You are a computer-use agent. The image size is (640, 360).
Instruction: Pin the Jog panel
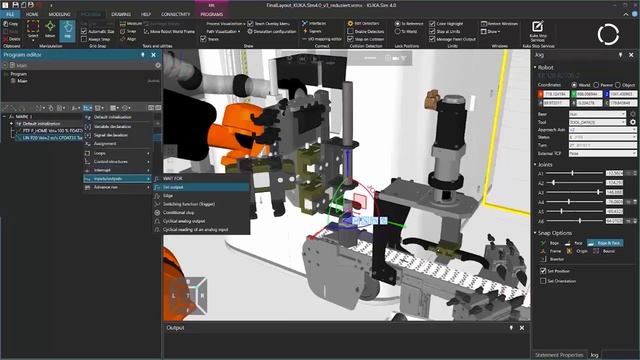pyautogui.click(x=620, y=55)
